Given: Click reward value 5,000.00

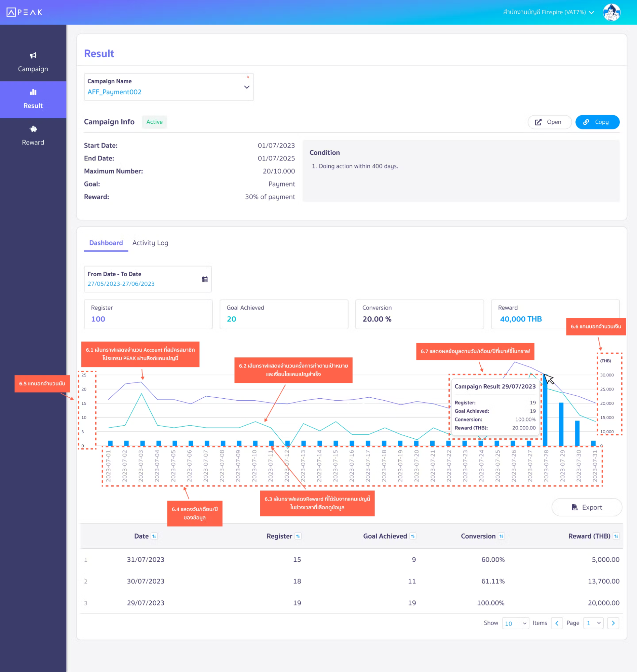Looking at the screenshot, I should 605,559.
